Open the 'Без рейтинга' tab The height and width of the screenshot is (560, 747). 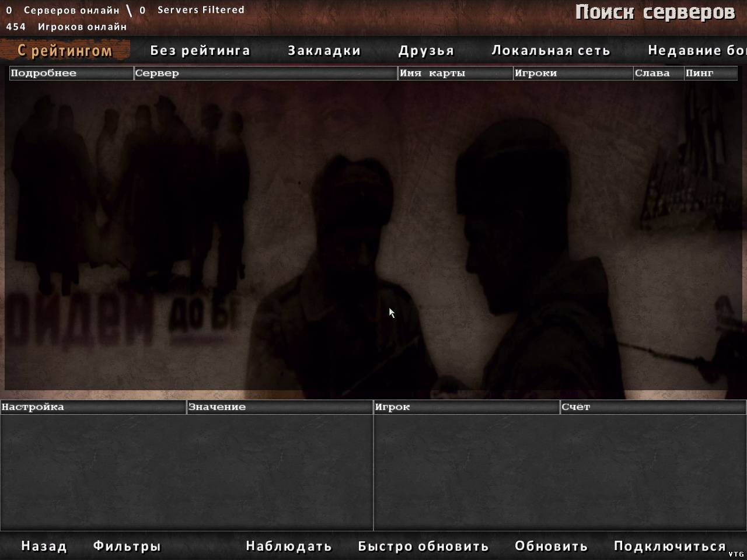click(200, 51)
